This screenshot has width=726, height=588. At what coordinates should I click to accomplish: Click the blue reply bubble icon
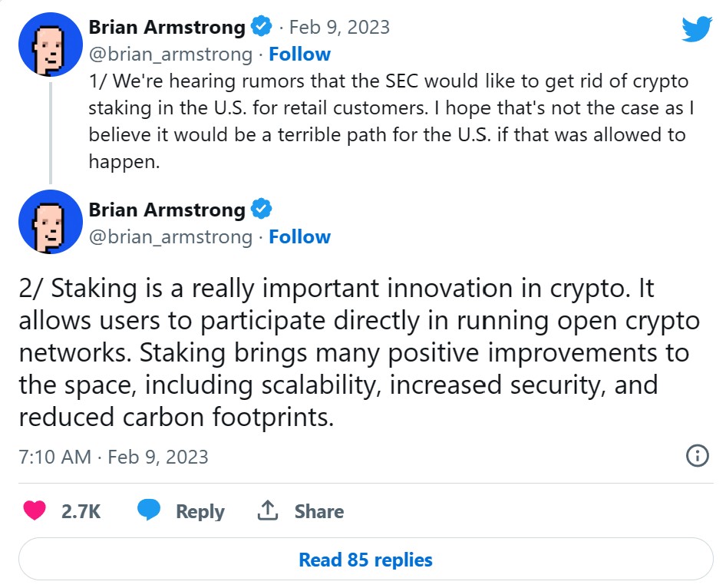coord(150,510)
